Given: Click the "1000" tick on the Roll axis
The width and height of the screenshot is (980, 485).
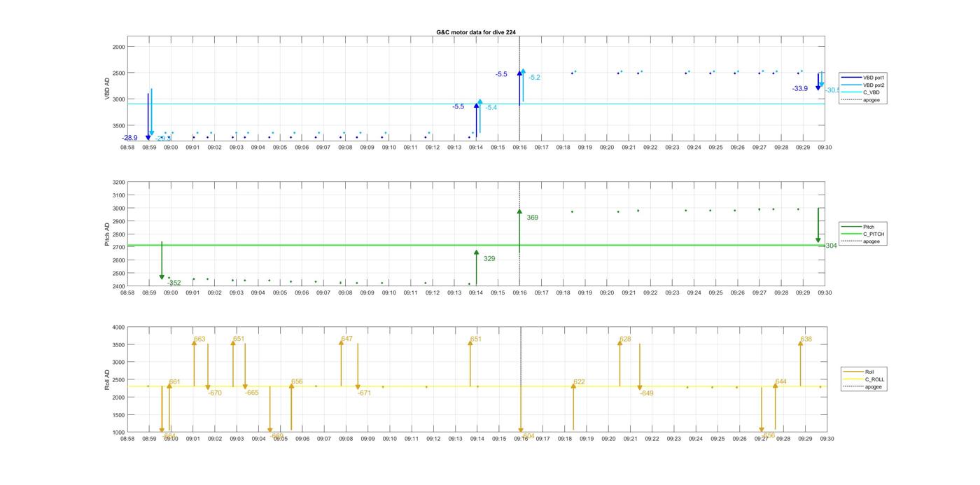Looking at the screenshot, I should tap(118, 433).
